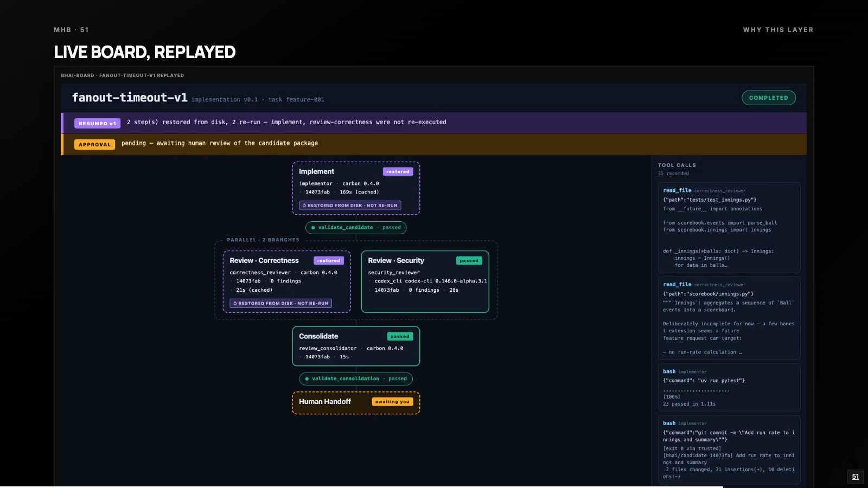Click the slide number 51 link
The width and height of the screenshot is (868, 488).
[856, 477]
